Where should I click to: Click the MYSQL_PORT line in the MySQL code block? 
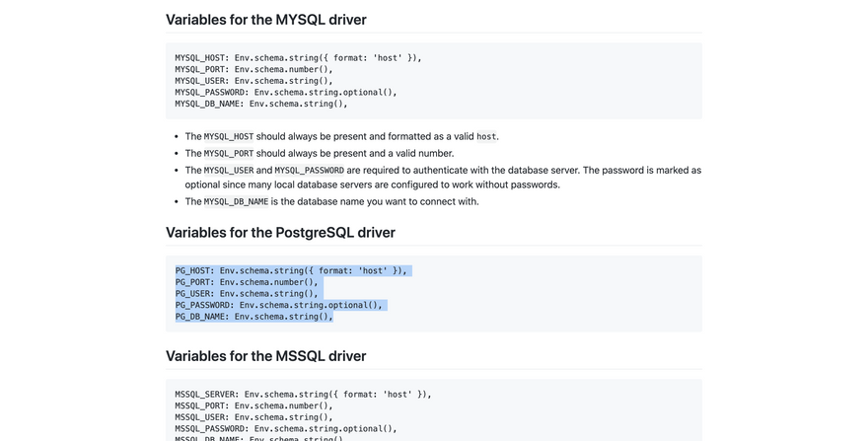click(253, 69)
